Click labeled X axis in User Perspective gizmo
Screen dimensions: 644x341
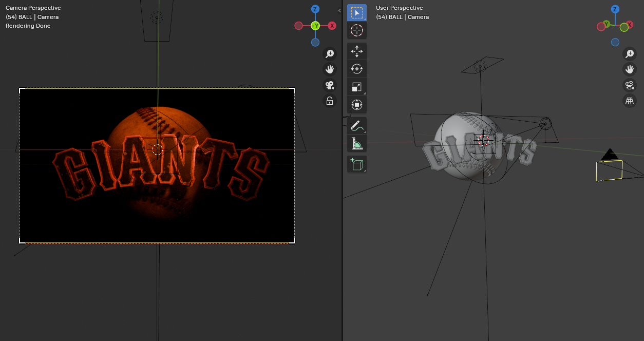(629, 24)
